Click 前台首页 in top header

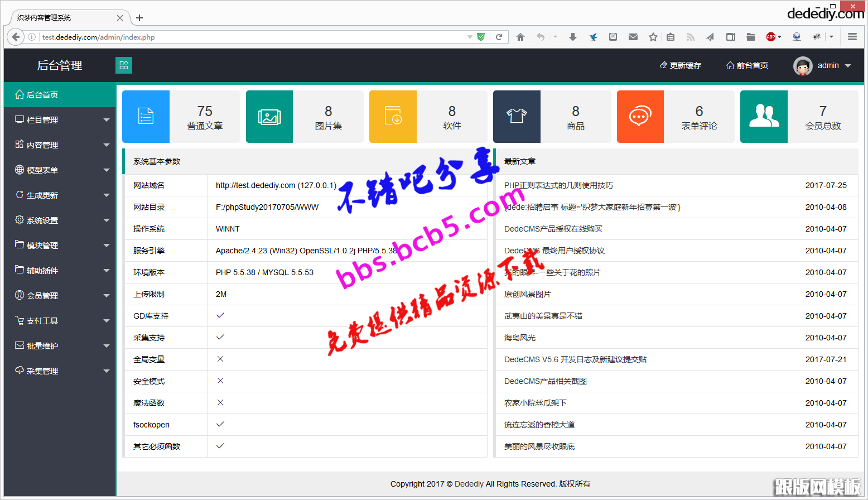[748, 65]
